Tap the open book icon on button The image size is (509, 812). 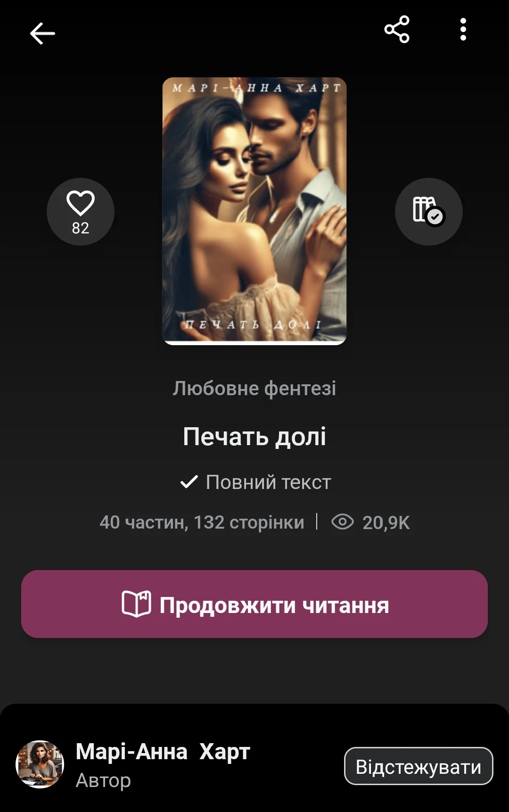pos(136,604)
